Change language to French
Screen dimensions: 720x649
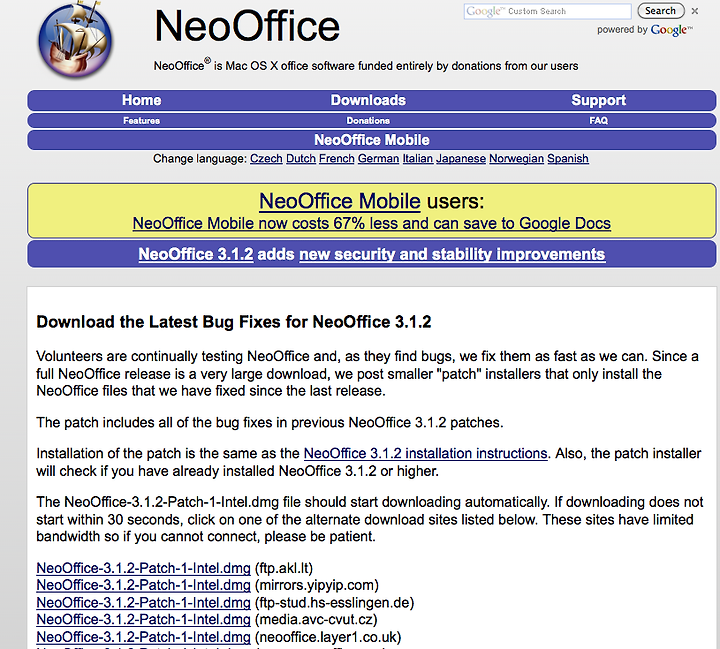click(337, 158)
